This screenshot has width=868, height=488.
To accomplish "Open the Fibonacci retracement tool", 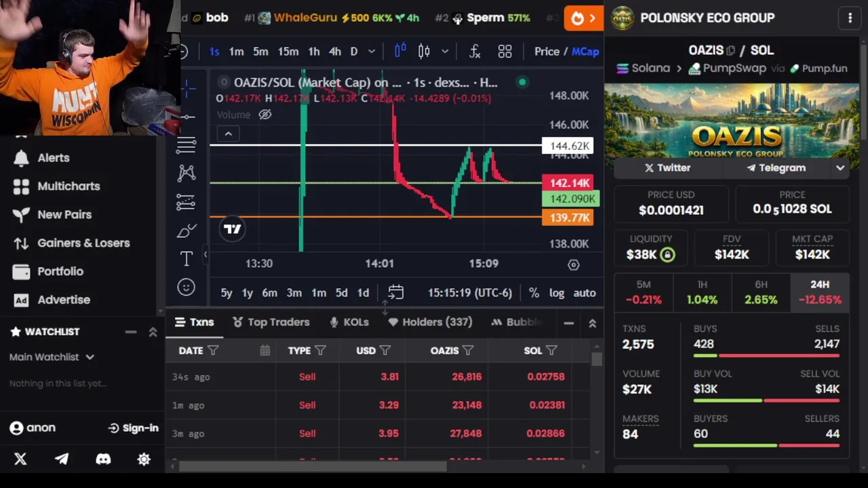I will [x=186, y=144].
